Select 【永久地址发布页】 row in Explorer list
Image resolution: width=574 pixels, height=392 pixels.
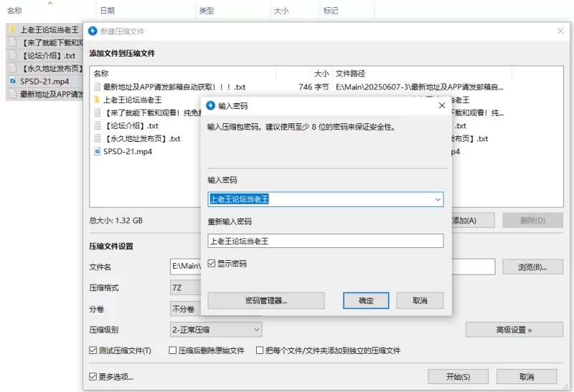(x=44, y=68)
